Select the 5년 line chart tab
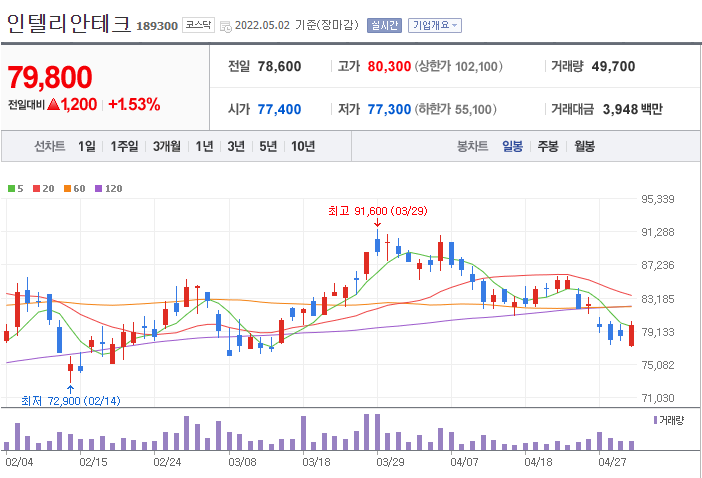 268,146
